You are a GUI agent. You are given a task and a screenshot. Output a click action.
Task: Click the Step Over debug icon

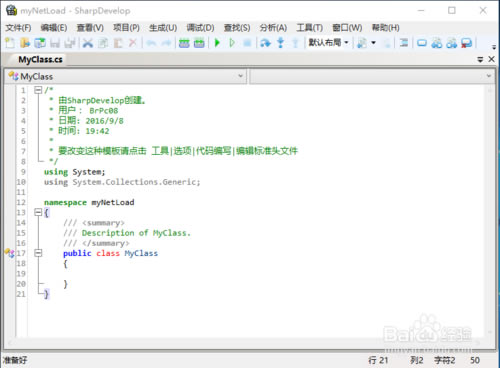point(265,43)
